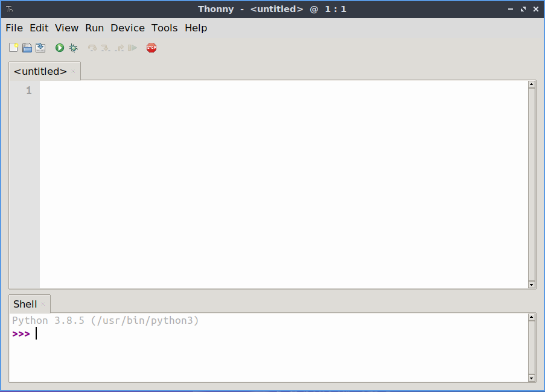Click the Step out debugger icon
The image size is (545, 392).
tap(120, 48)
